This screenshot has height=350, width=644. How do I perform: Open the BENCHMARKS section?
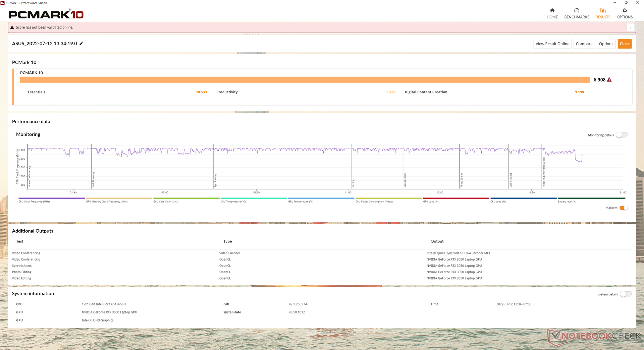[x=577, y=13]
